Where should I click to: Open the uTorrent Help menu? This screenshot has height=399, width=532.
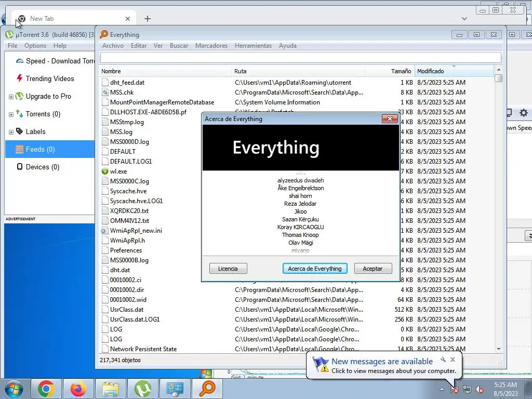60,46
